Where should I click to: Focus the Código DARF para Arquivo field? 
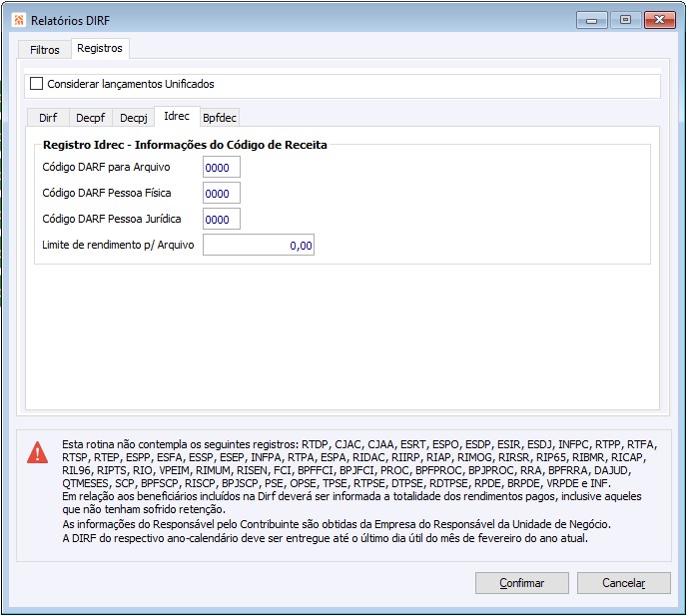point(222,167)
